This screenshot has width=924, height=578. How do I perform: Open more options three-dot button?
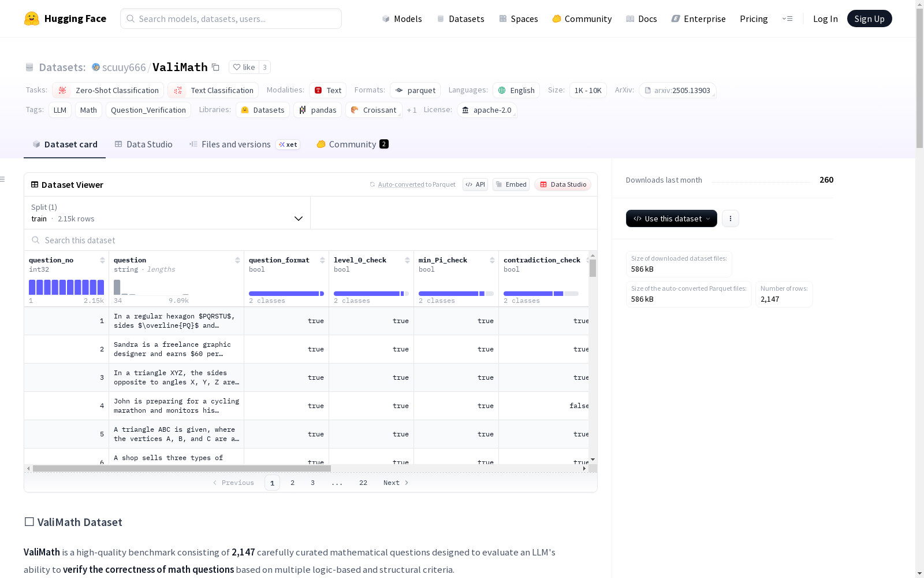(731, 218)
